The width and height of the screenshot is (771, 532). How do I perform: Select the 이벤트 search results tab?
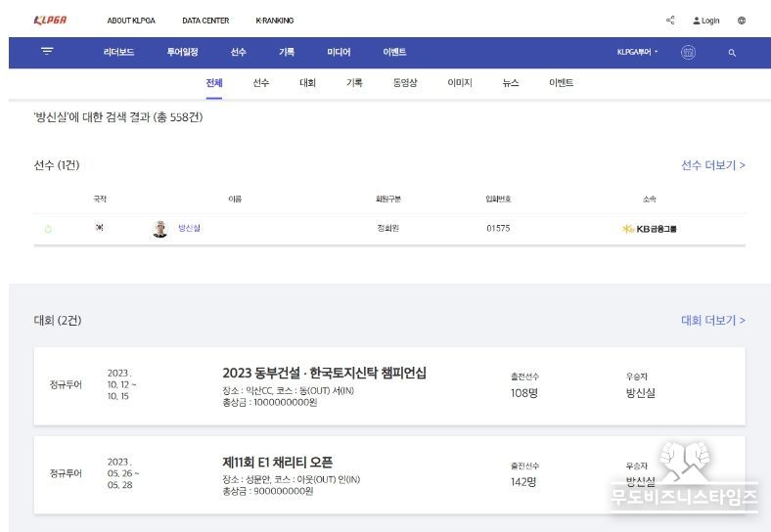(x=561, y=82)
